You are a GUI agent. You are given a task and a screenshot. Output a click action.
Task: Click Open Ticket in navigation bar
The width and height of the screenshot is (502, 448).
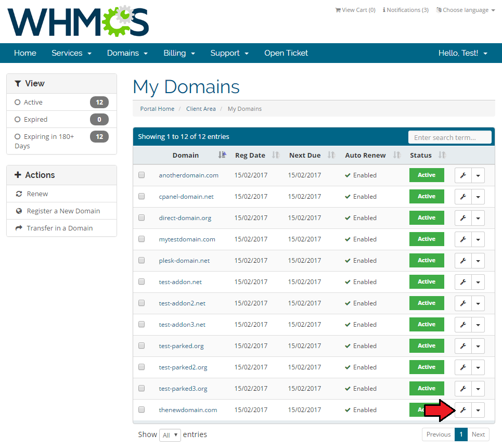(286, 53)
